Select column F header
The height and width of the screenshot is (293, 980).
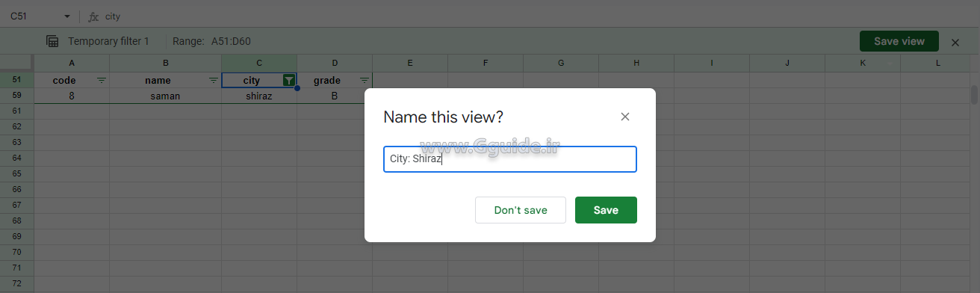[486, 64]
